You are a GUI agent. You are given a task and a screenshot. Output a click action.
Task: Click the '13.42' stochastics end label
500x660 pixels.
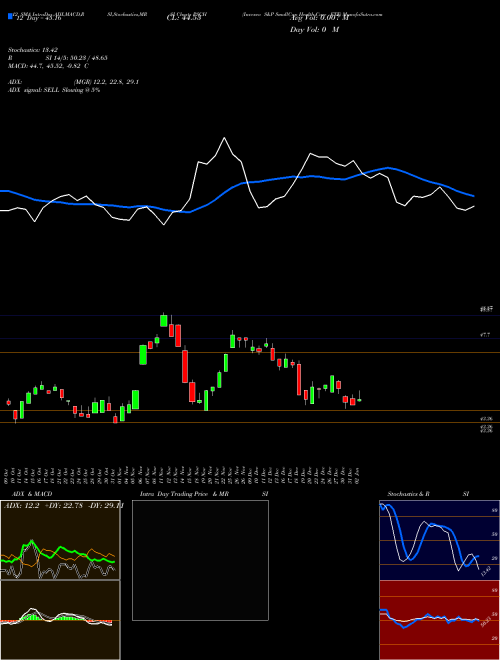(485, 572)
